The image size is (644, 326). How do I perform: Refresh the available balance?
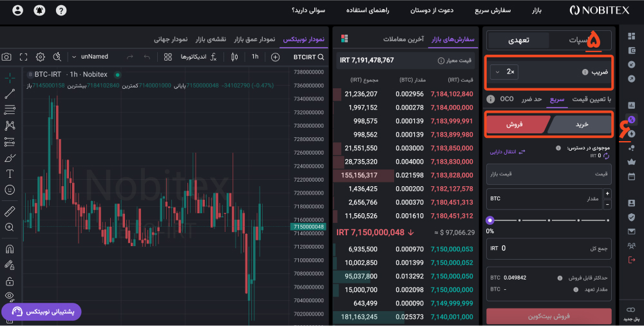(x=606, y=157)
